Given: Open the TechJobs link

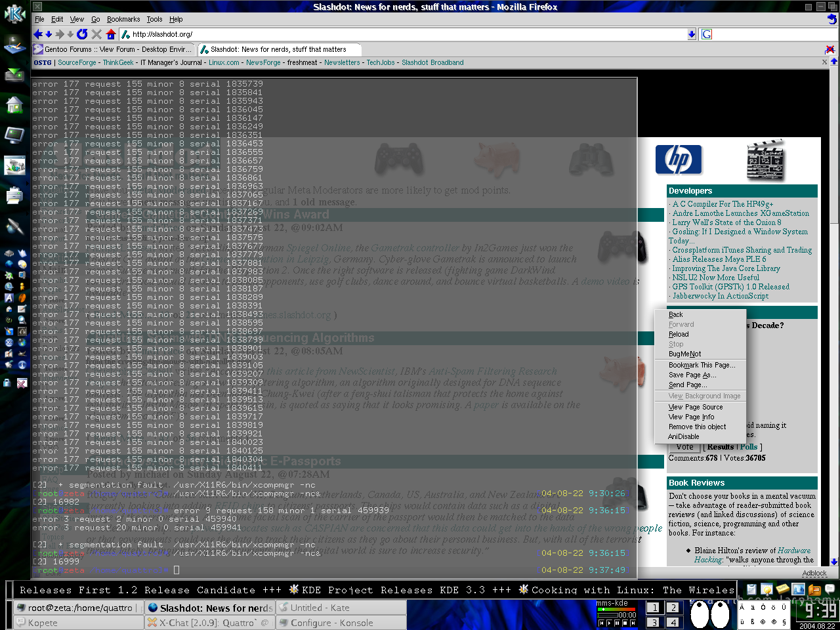Looking at the screenshot, I should point(381,62).
